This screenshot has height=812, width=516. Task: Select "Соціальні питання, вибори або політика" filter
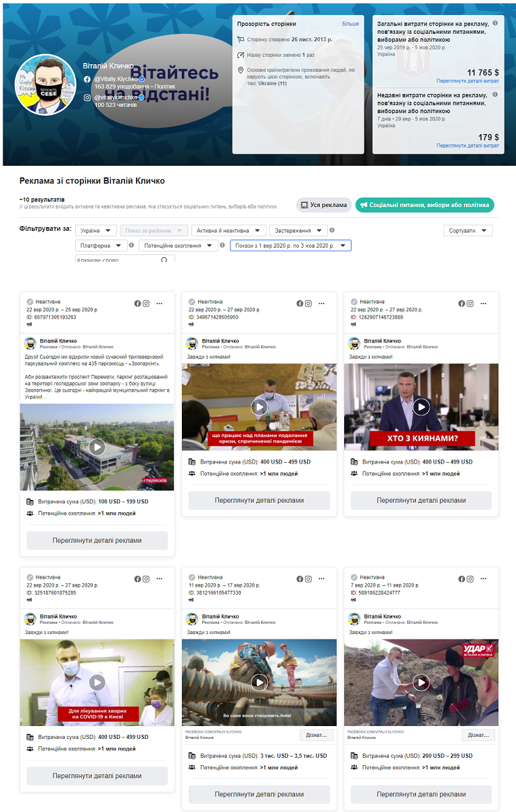click(x=426, y=205)
